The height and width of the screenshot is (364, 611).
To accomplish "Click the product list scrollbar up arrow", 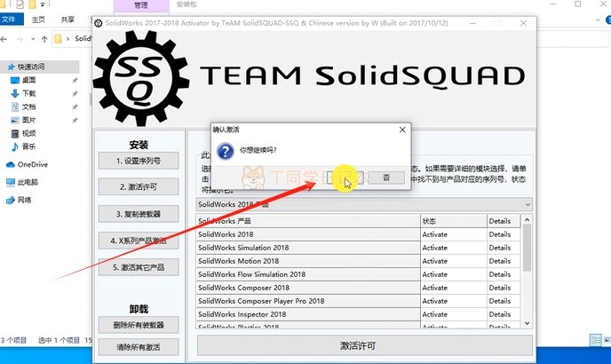I will pos(527,220).
